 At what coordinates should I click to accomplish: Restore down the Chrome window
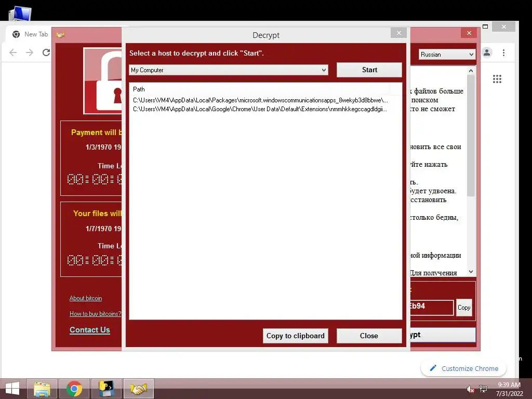click(x=485, y=26)
